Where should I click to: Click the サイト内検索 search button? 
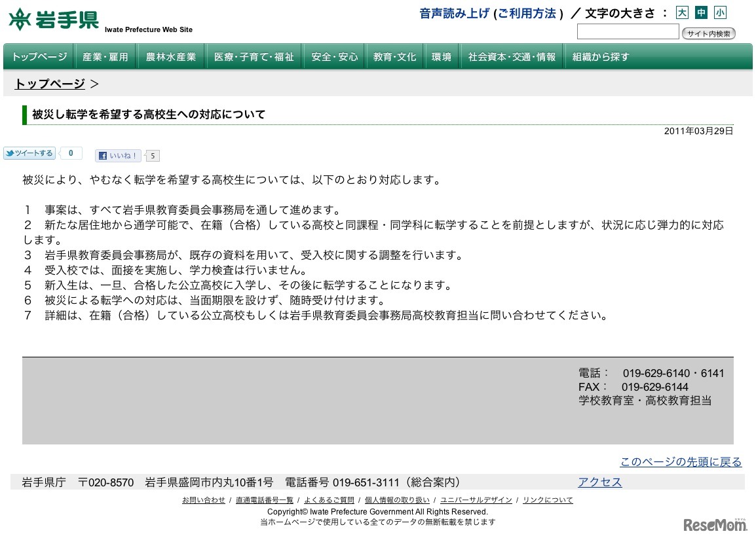(708, 33)
